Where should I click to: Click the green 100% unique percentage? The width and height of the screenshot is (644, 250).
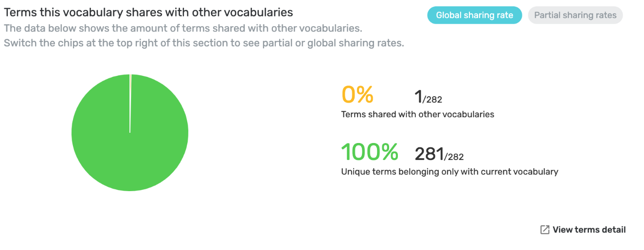pos(370,152)
